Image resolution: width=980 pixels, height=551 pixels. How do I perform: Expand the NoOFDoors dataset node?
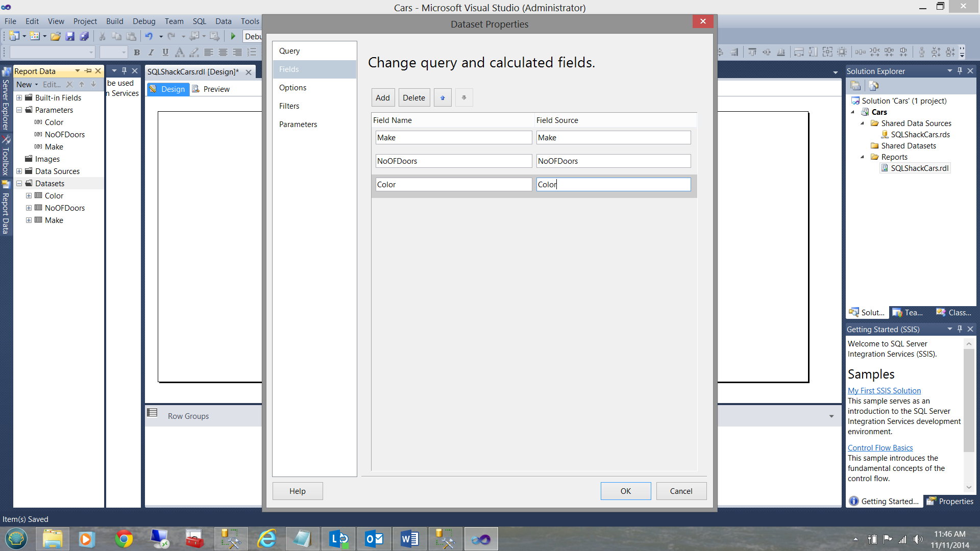point(29,208)
